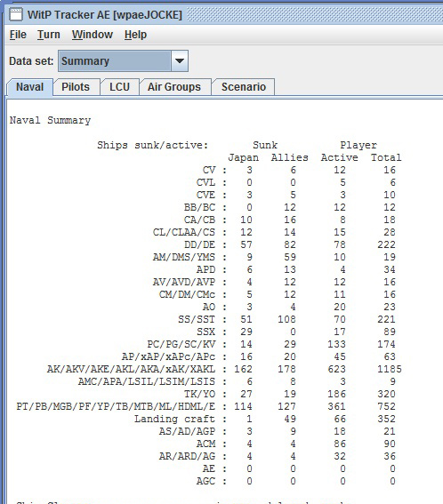Click the CVL row label
The height and width of the screenshot is (504, 443).
[205, 182]
